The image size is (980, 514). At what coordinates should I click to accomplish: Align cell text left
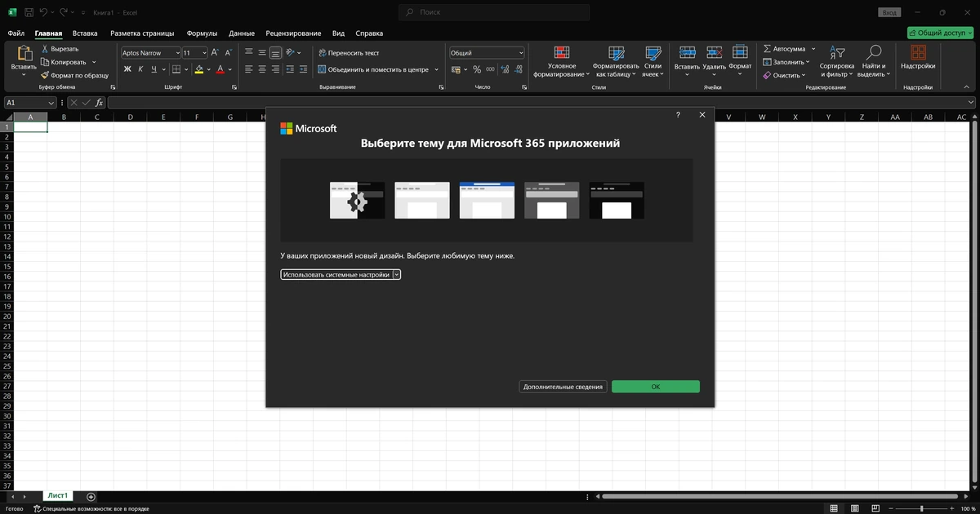250,69
